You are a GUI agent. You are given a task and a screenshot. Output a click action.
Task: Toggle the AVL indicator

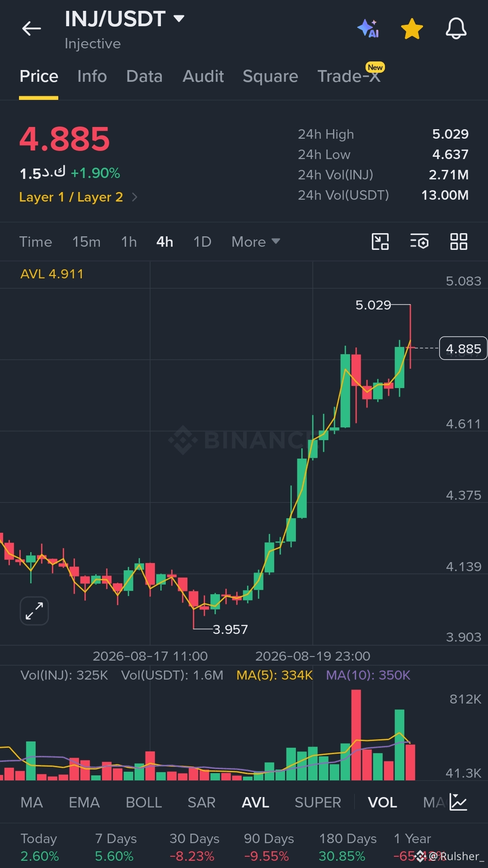point(255,802)
